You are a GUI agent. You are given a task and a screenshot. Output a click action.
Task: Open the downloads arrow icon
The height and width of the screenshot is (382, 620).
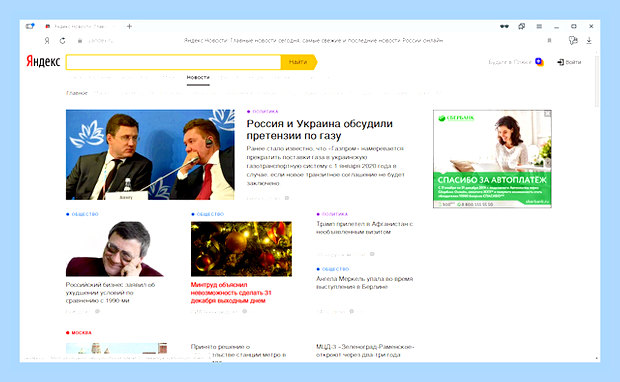point(589,40)
